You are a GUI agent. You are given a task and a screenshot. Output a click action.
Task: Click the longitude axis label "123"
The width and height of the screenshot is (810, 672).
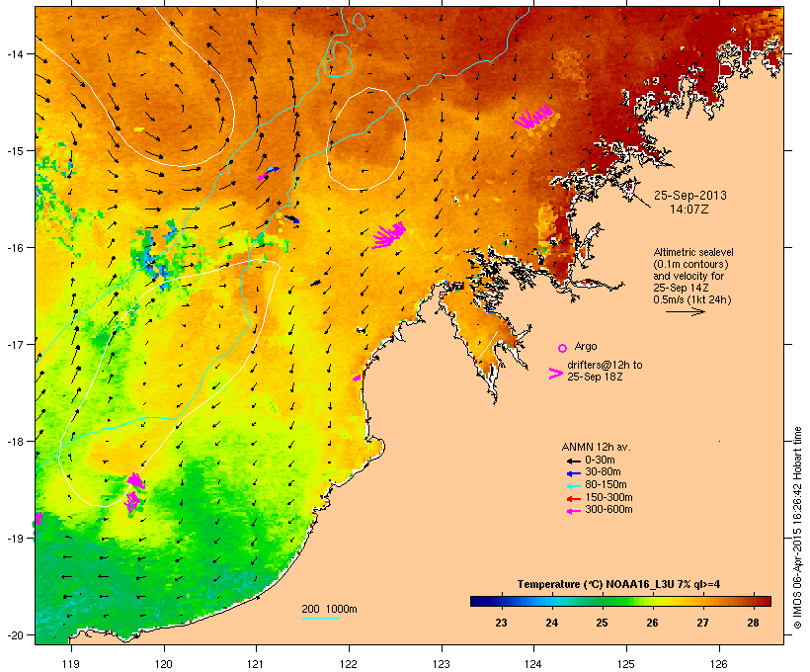(442, 664)
